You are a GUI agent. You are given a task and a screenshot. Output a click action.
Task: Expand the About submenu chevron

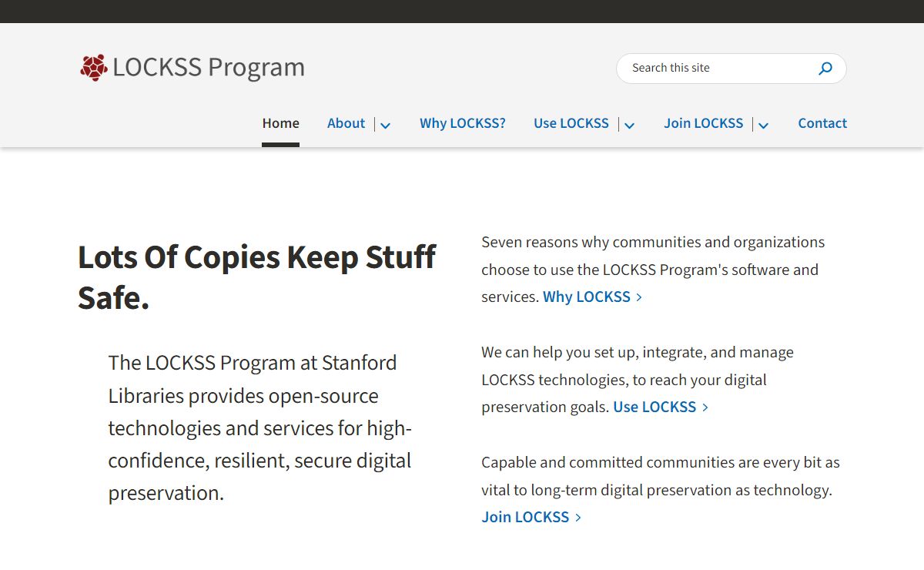point(386,125)
